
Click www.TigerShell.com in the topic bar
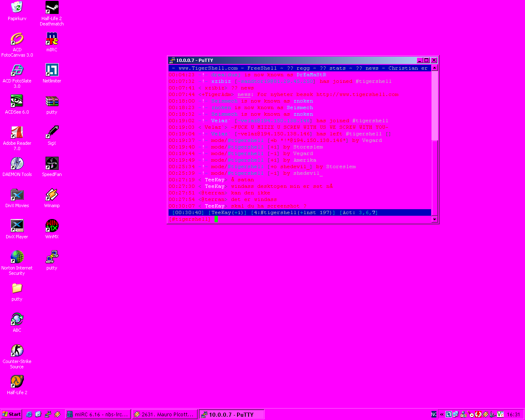(x=208, y=68)
